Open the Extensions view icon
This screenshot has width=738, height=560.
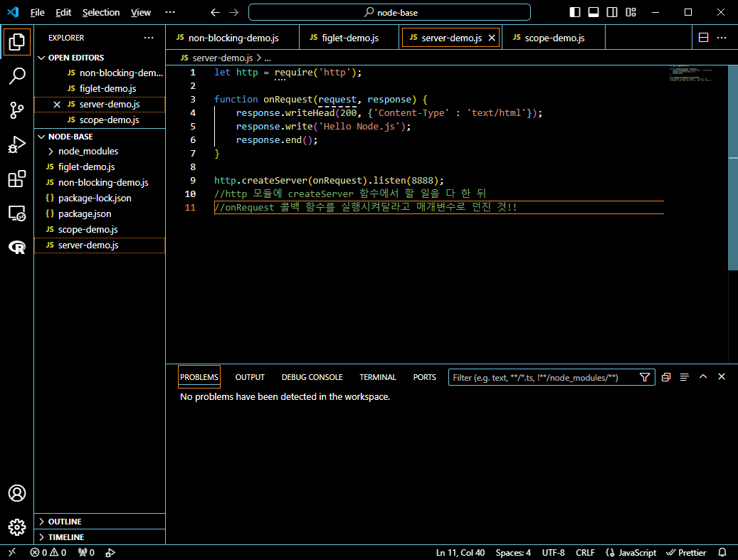[x=17, y=179]
